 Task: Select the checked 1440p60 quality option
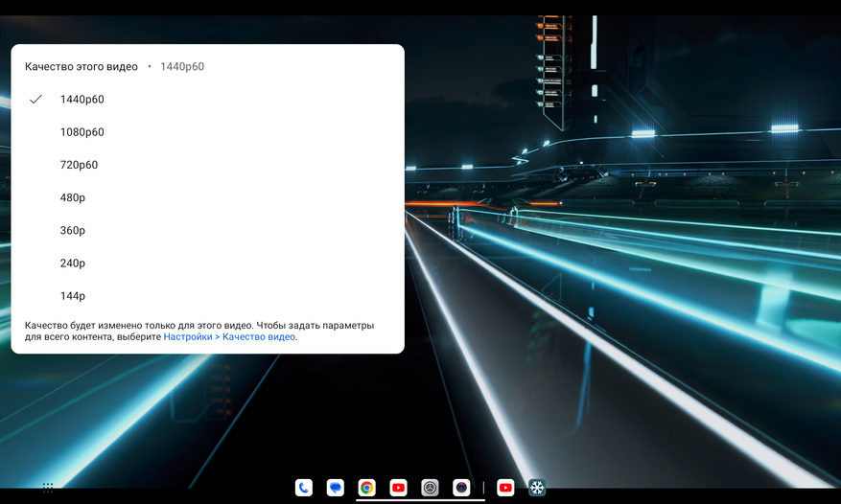(x=82, y=100)
